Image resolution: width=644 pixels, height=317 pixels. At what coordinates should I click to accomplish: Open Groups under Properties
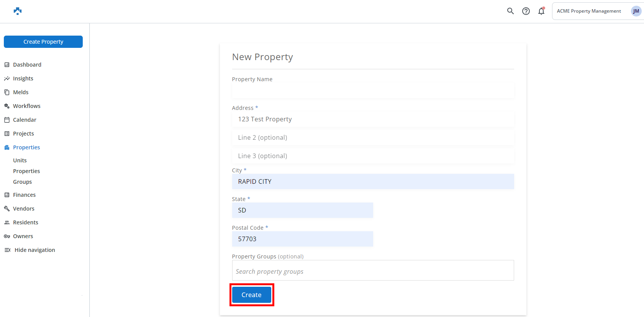23,182
